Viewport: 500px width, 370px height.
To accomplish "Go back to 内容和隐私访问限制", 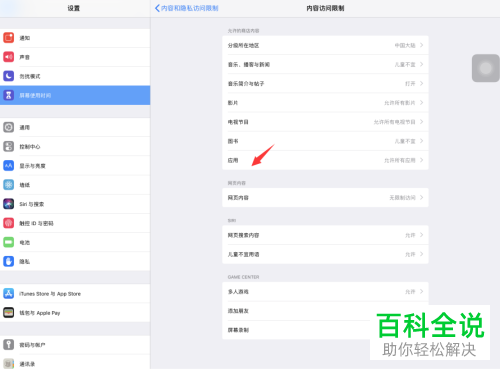I will (187, 8).
